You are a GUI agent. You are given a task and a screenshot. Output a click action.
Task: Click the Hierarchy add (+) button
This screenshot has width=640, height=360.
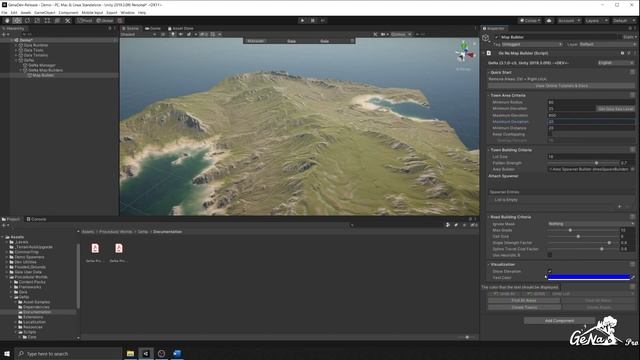(5, 34)
